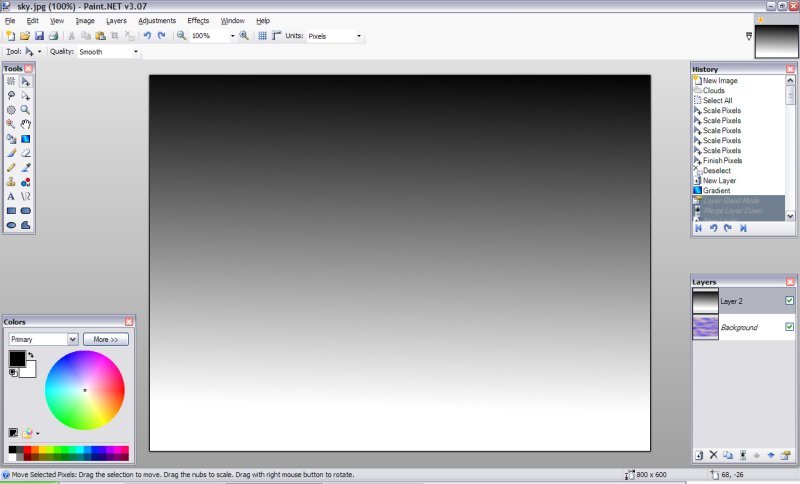
Task: Open the zoom percentage dropdown
Action: [x=232, y=36]
